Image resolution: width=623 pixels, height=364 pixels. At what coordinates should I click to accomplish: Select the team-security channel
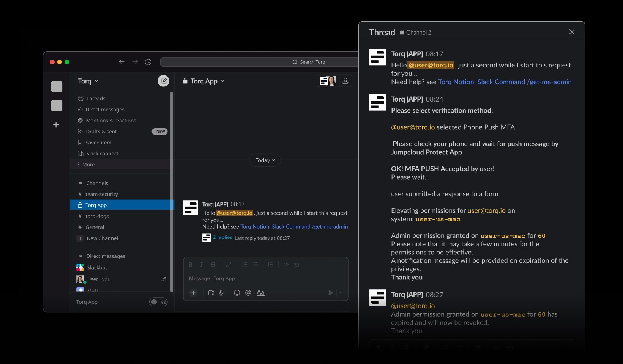coord(101,194)
